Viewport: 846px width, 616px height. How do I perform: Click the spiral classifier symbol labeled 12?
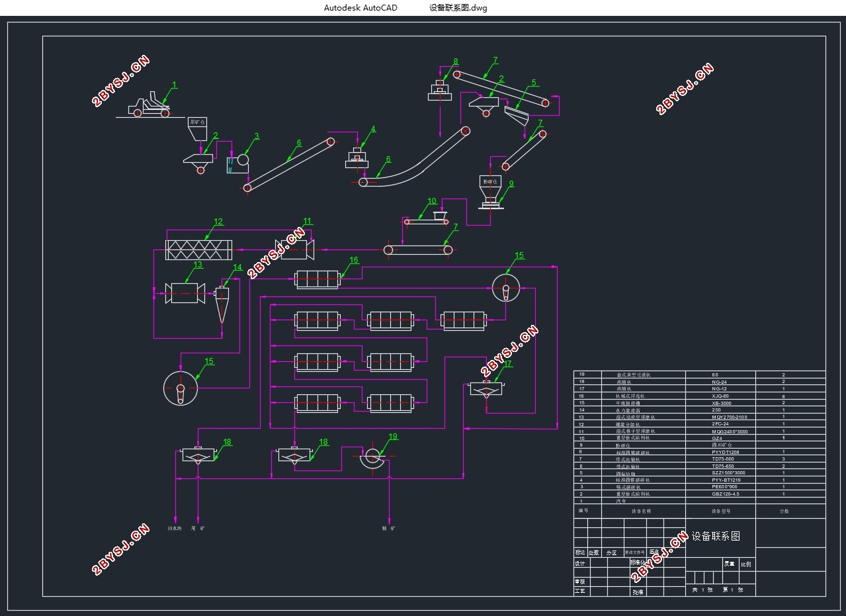click(198, 250)
